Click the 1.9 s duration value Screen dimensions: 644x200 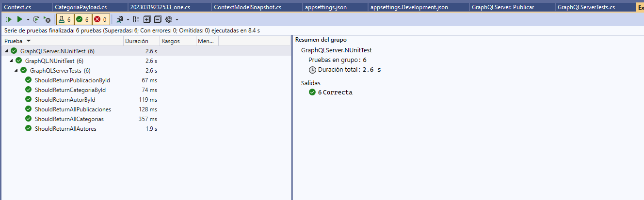151,129
